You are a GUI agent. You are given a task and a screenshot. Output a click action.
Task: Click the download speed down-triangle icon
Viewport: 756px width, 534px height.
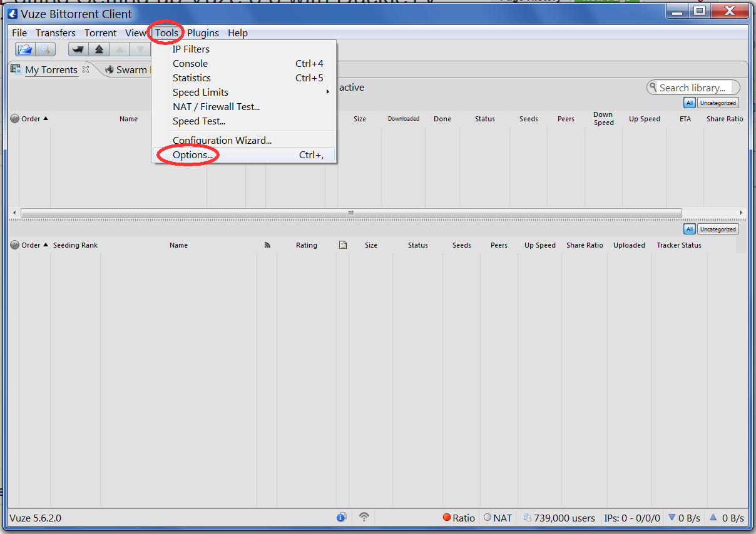click(672, 517)
